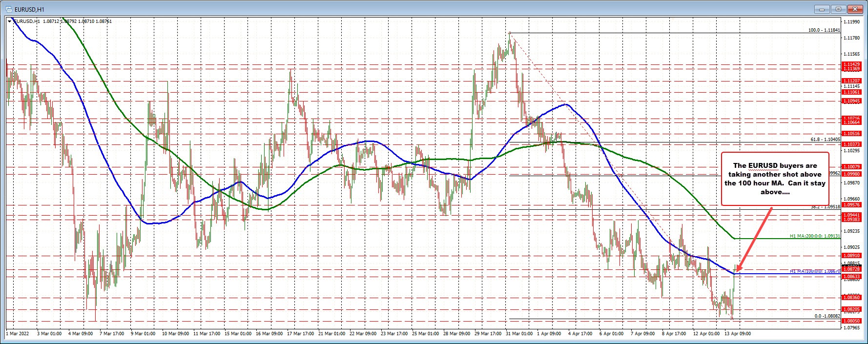Click the red 1.11061 price level tag

point(852,92)
